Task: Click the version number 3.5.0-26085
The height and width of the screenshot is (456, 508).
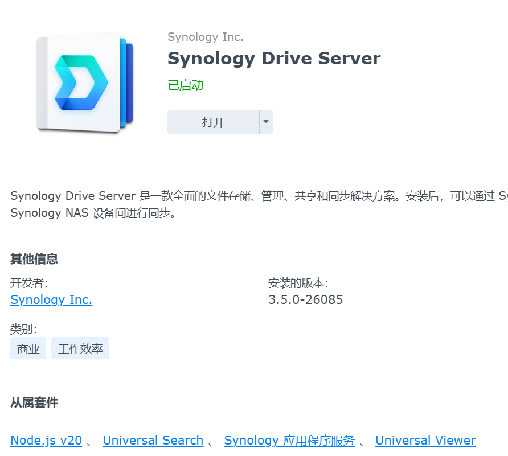Action: (305, 300)
